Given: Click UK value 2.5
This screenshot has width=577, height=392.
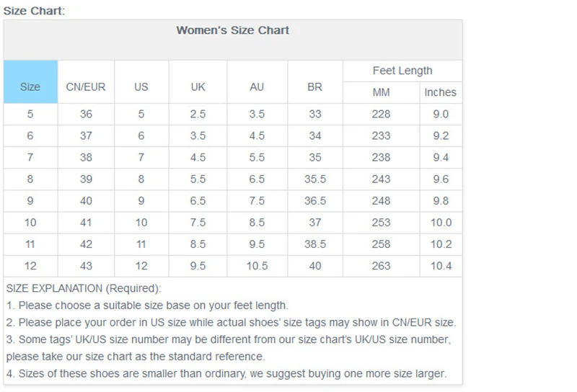Looking at the screenshot, I should pyautogui.click(x=198, y=114).
